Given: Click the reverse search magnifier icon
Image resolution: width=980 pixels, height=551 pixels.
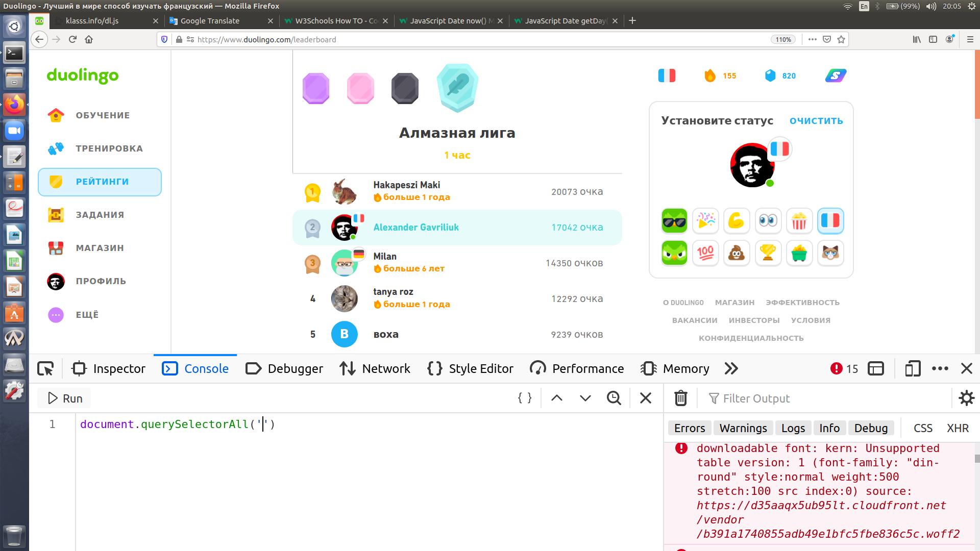Looking at the screenshot, I should [x=614, y=398].
